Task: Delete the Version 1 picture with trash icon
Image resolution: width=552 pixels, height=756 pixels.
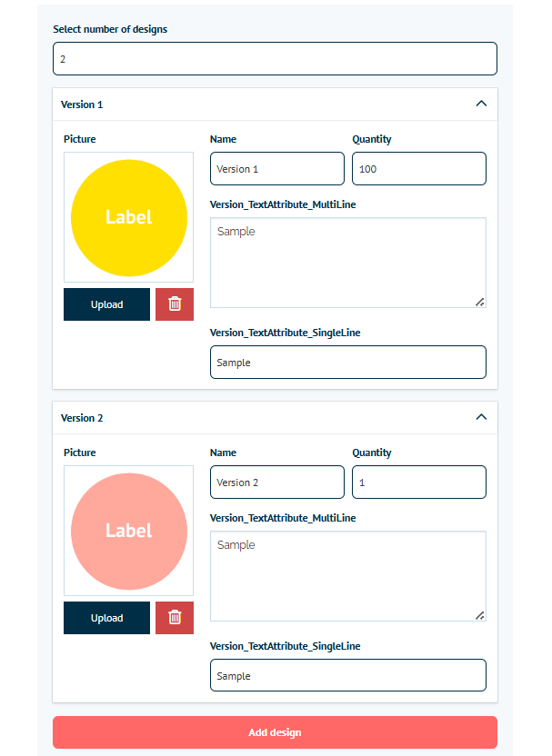Action: click(175, 304)
